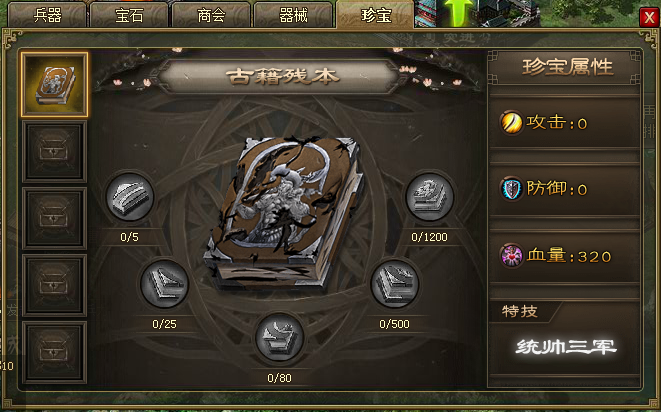Switch to the 宝石 tab

pos(129,15)
